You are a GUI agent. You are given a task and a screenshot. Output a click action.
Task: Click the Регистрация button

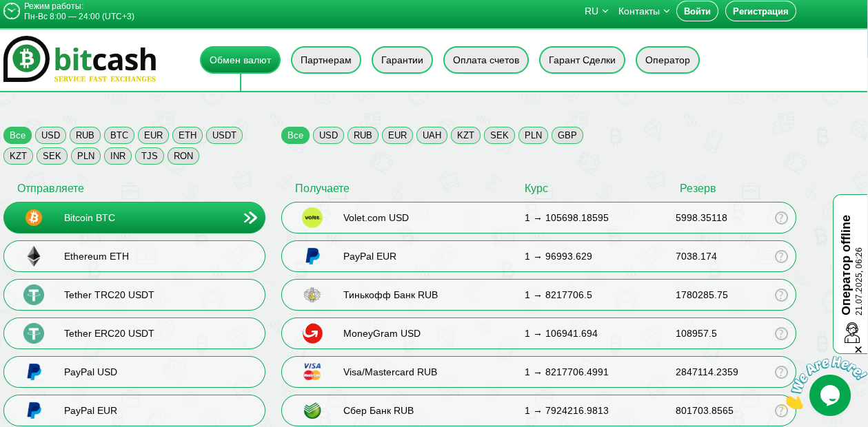[x=760, y=11]
